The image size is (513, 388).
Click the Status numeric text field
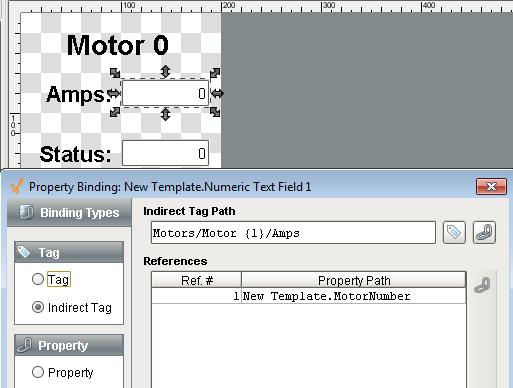[166, 153]
